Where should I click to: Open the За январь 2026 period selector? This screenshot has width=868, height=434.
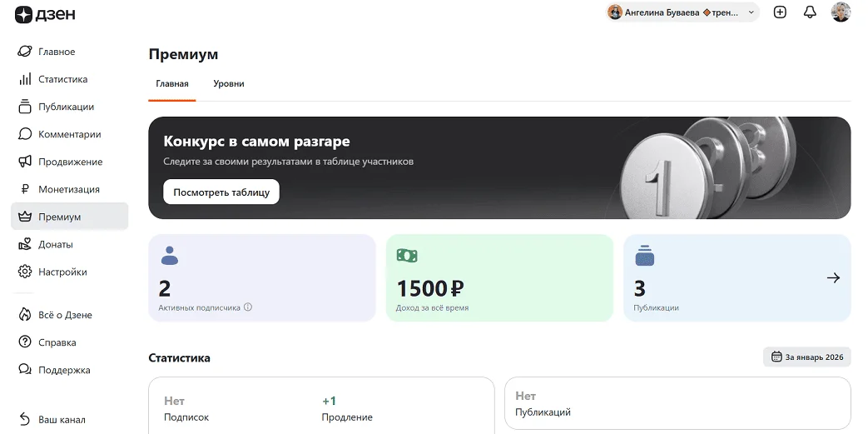click(807, 357)
